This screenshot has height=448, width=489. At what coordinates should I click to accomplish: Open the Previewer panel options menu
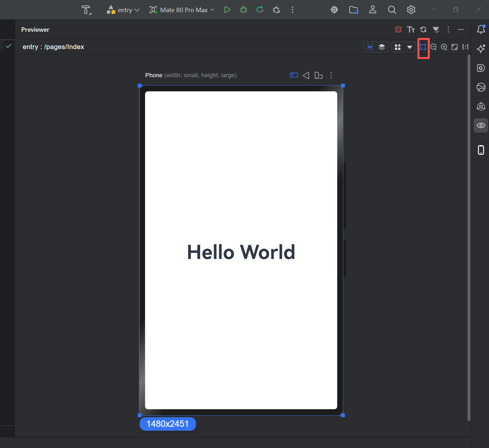click(448, 29)
